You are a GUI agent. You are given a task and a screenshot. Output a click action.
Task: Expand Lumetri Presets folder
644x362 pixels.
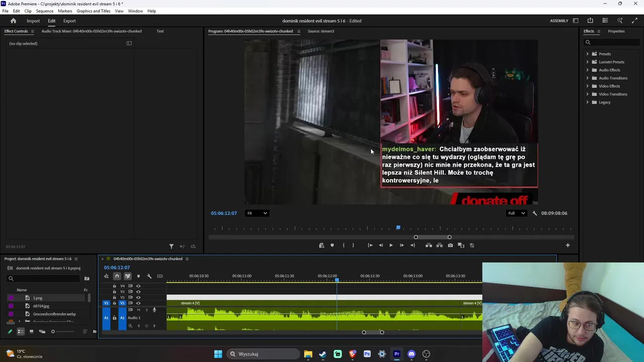tap(587, 62)
